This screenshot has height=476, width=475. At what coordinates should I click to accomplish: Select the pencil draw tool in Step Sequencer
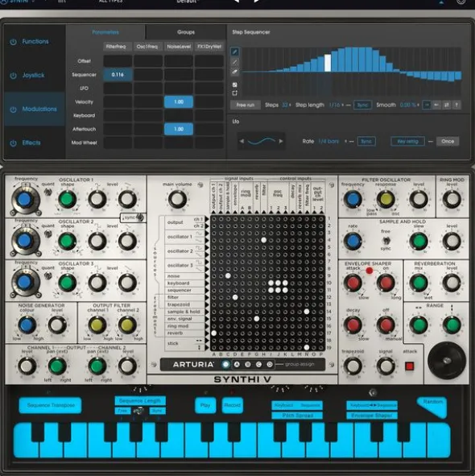(x=234, y=52)
